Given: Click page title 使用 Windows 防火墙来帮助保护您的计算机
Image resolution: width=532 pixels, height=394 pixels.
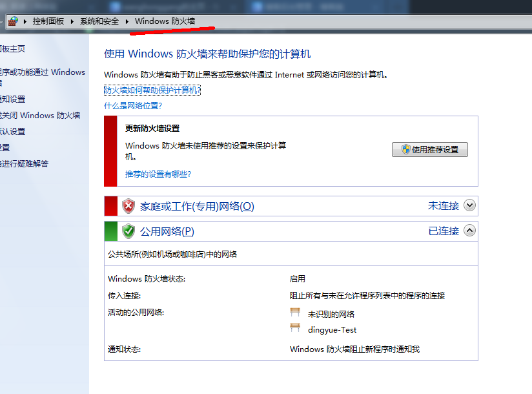Looking at the screenshot, I should [207, 54].
